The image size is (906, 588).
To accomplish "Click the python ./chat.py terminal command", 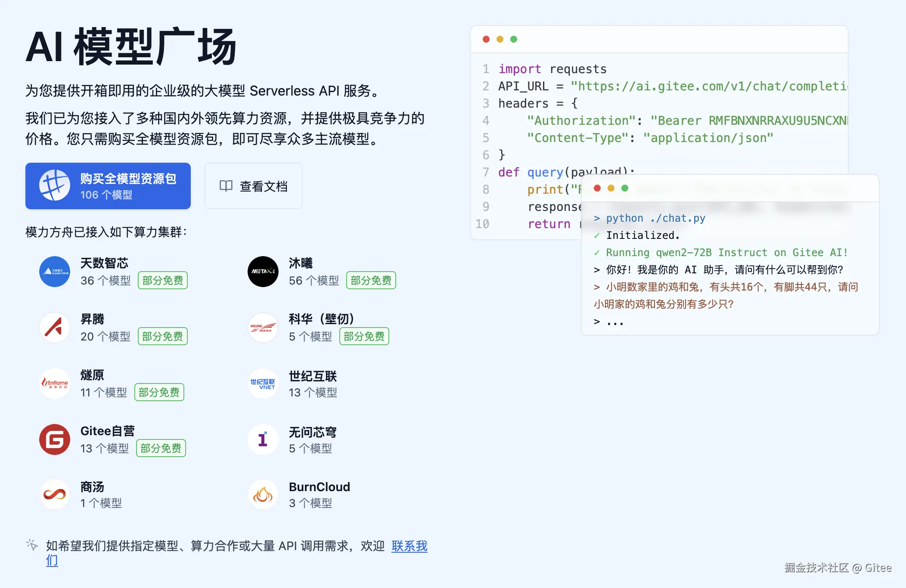I will 655,218.
